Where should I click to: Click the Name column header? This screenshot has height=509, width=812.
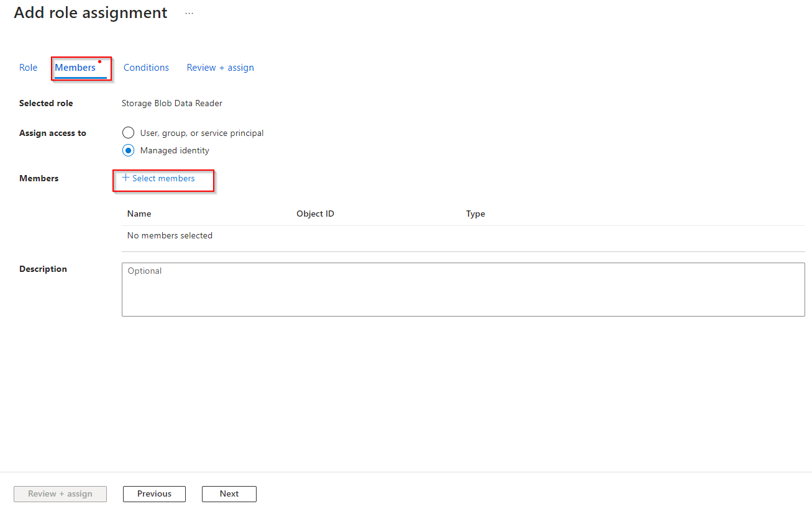click(139, 214)
